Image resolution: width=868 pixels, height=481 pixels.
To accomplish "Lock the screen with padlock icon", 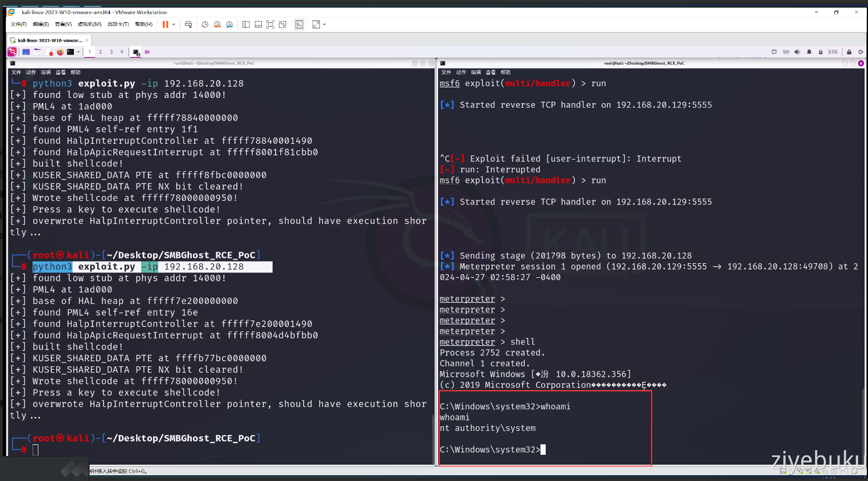I will pos(849,52).
